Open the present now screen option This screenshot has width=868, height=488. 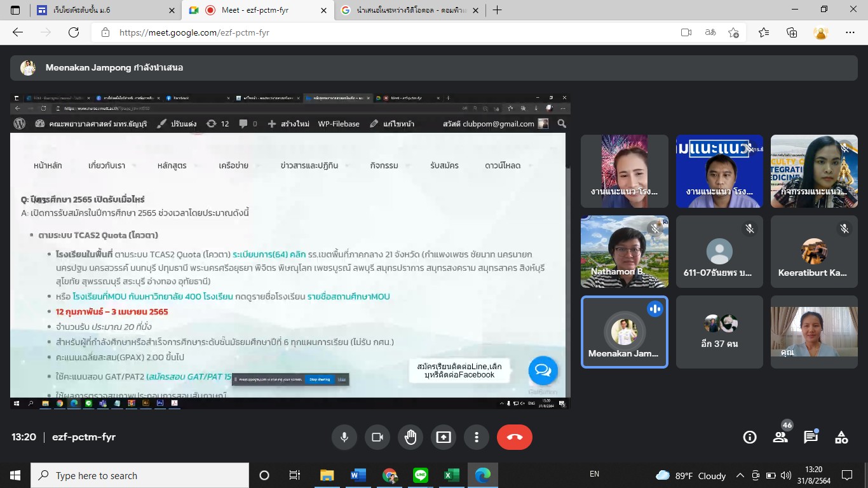444,437
